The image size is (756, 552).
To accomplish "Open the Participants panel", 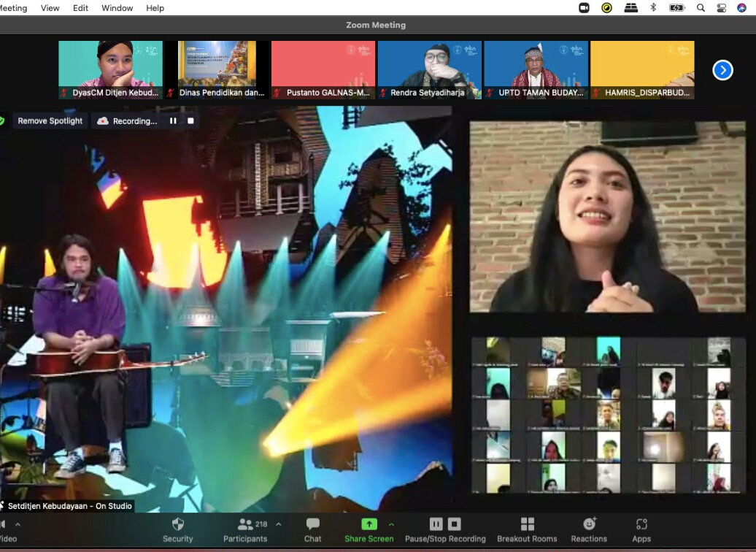I will tap(245, 524).
